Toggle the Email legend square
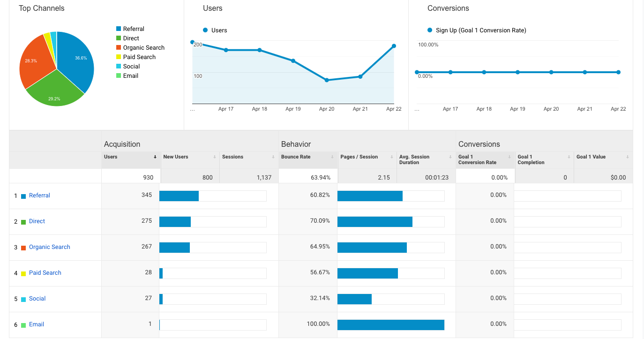This screenshot has width=644, height=339. 119,75
